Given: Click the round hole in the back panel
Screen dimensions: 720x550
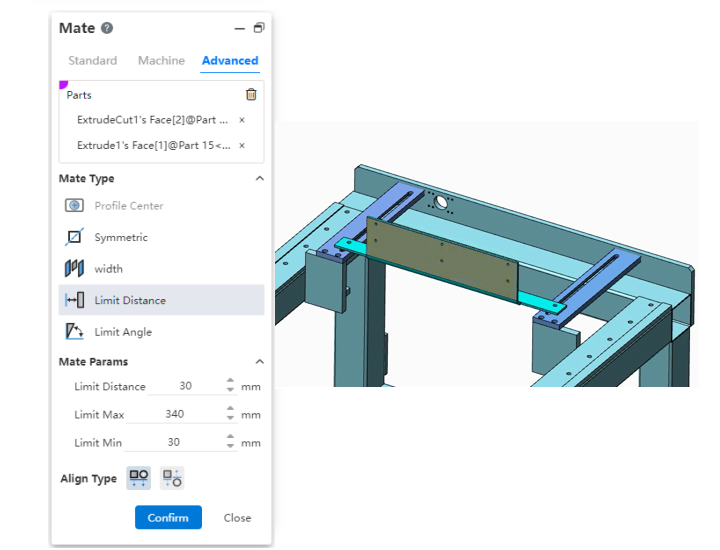Looking at the screenshot, I should tap(441, 202).
